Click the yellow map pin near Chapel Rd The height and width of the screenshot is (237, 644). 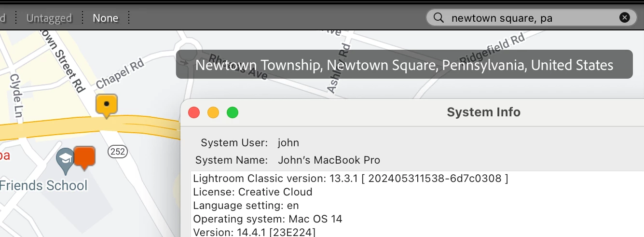pyautogui.click(x=107, y=106)
